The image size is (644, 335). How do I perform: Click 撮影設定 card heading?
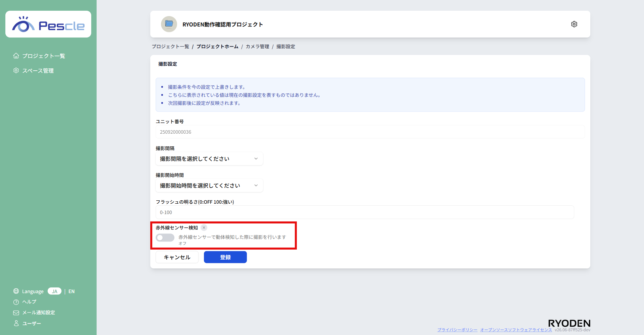tap(168, 64)
